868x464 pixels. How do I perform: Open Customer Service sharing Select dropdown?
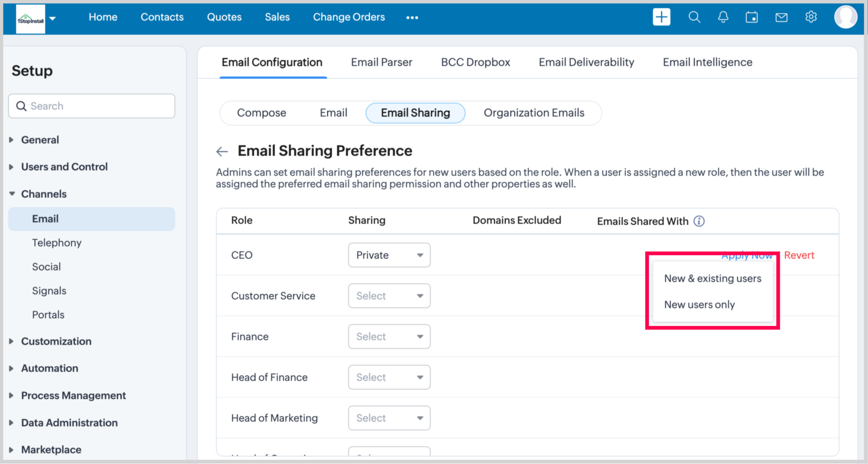coord(389,296)
